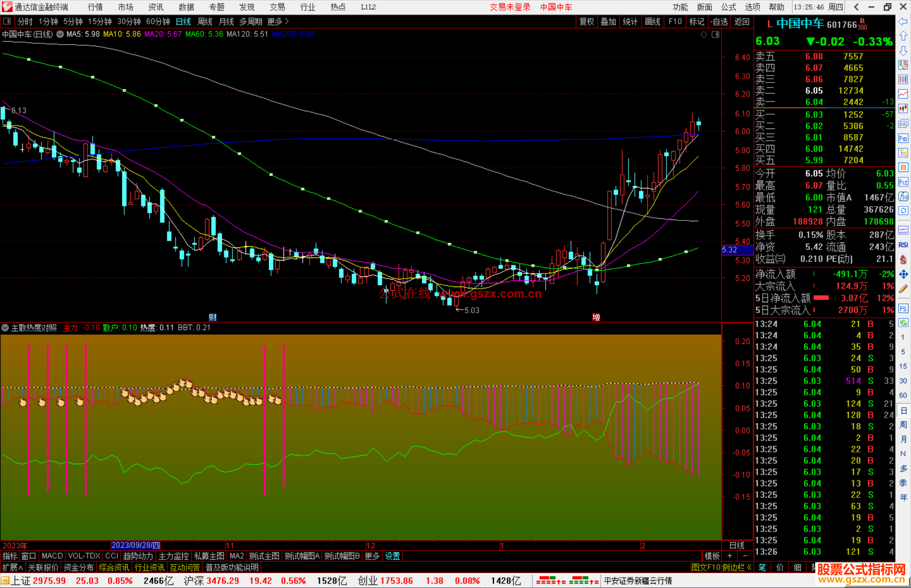The height and width of the screenshot is (588, 911).
Task: Click the blue left arrow back icon
Action: [x=903, y=21]
